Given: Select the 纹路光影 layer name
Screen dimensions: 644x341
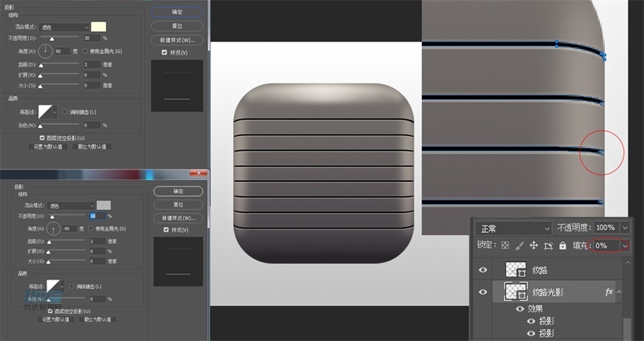Looking at the screenshot, I should [x=548, y=292].
